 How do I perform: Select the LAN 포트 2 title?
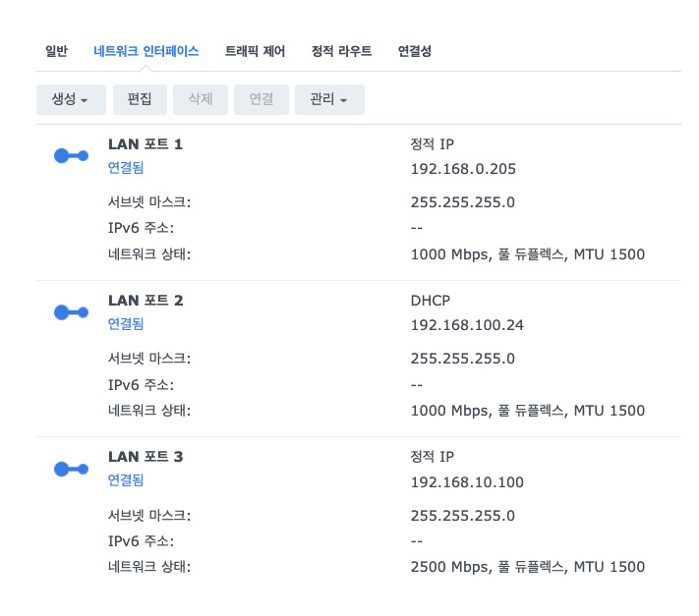point(146,301)
